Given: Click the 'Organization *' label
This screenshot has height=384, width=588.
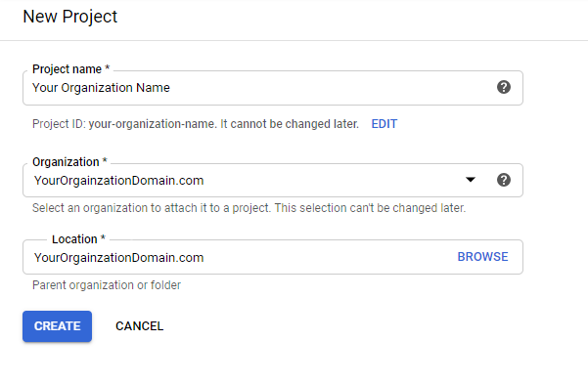Looking at the screenshot, I should point(69,162).
